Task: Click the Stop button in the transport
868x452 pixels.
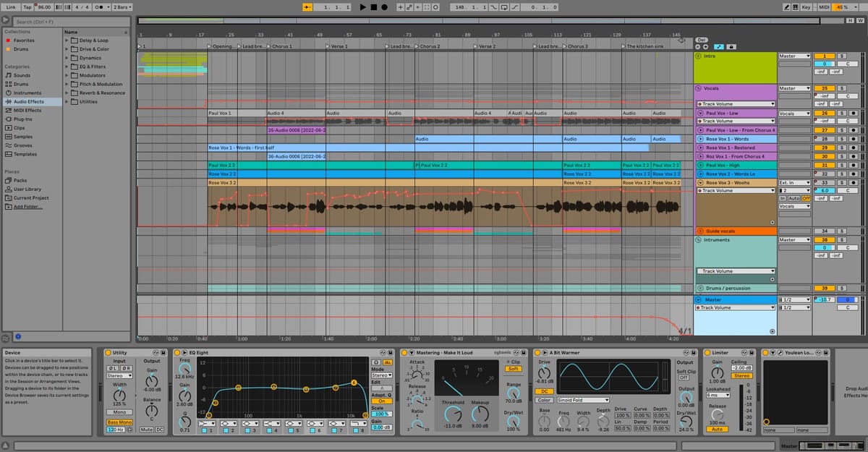Action: (373, 7)
